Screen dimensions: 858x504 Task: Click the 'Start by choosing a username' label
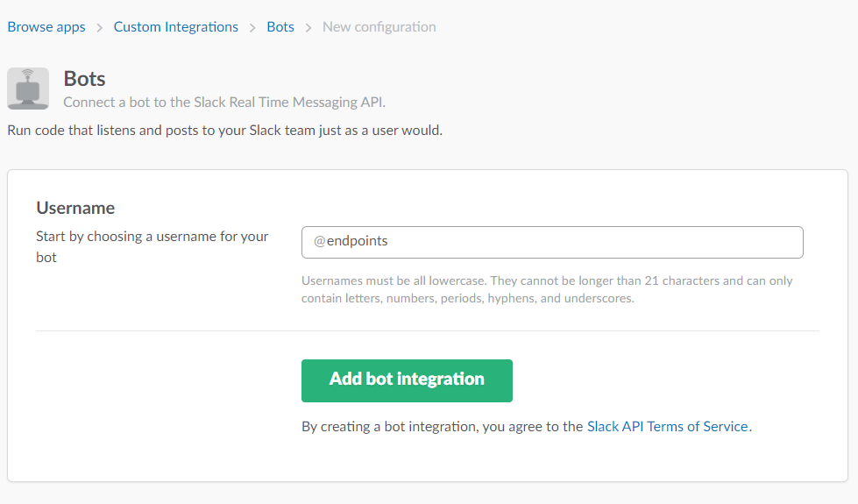(152, 247)
